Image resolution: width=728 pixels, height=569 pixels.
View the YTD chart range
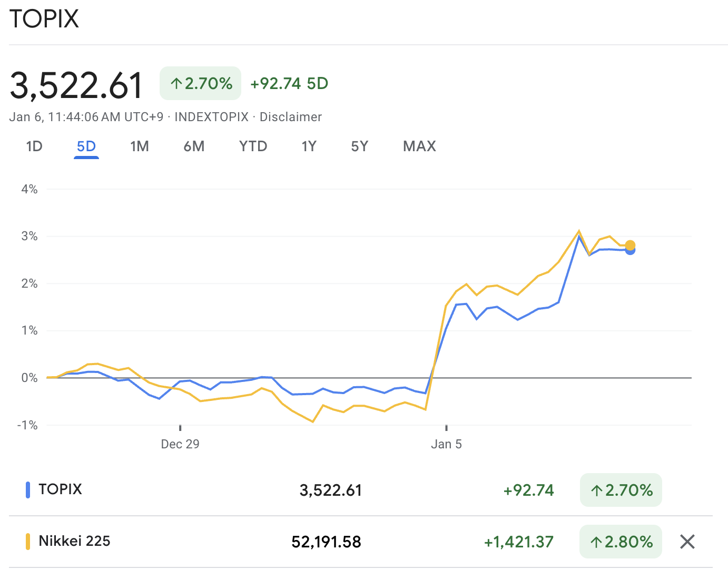click(253, 146)
